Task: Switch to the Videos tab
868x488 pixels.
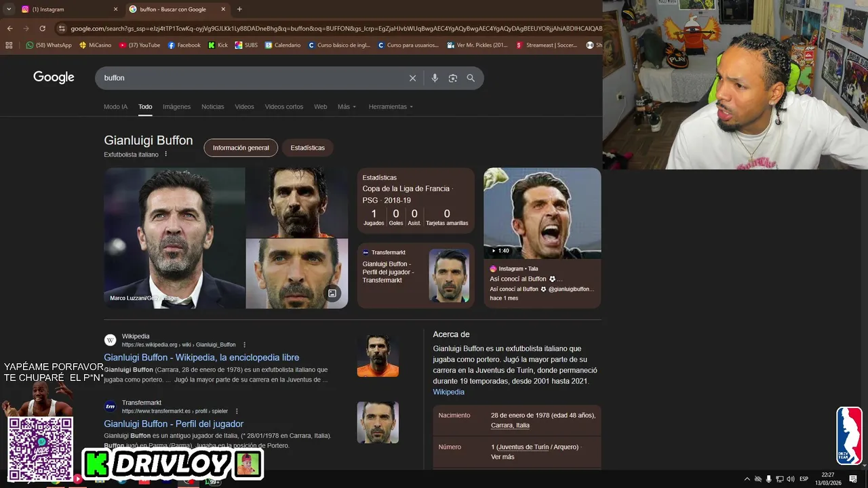Action: (x=244, y=106)
